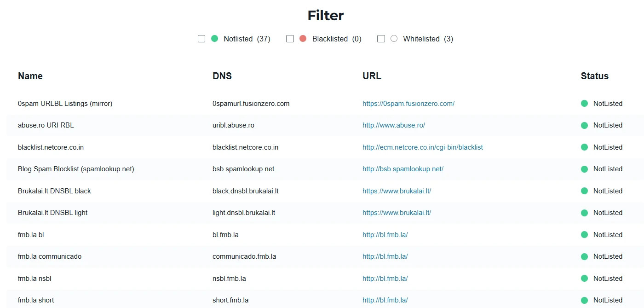The width and height of the screenshot is (644, 308).
Task: Enable the Whitelisted filter checkbox
Action: point(381,39)
